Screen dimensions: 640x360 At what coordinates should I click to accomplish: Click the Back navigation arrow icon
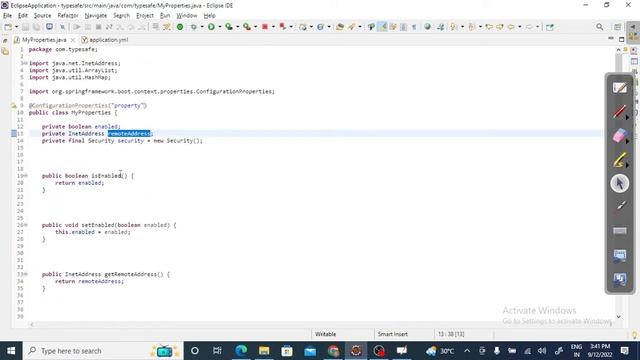511,27
